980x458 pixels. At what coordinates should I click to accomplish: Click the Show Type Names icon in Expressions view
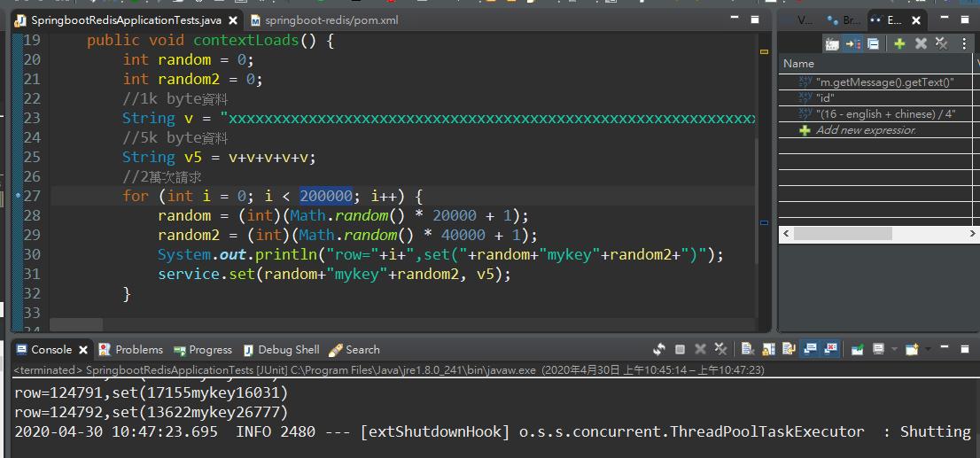832,43
